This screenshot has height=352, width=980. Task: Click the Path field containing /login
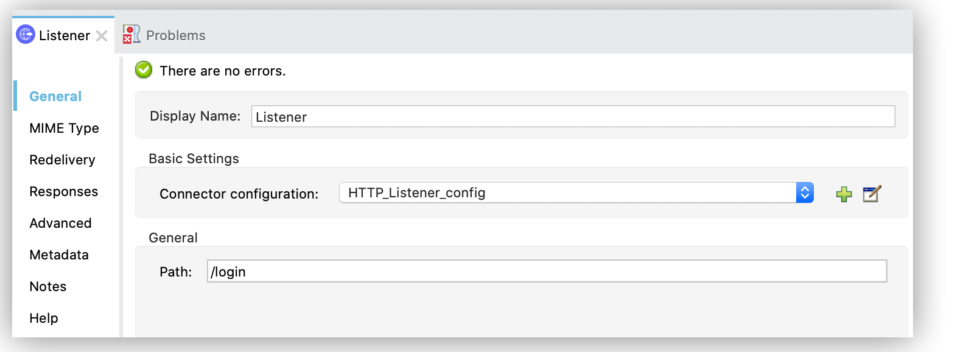547,272
